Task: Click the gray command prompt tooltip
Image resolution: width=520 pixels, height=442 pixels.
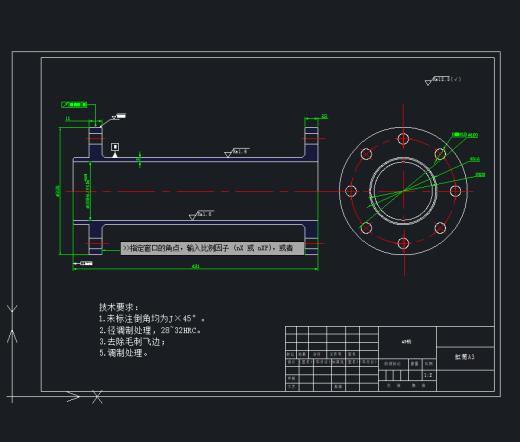Action: coord(212,248)
